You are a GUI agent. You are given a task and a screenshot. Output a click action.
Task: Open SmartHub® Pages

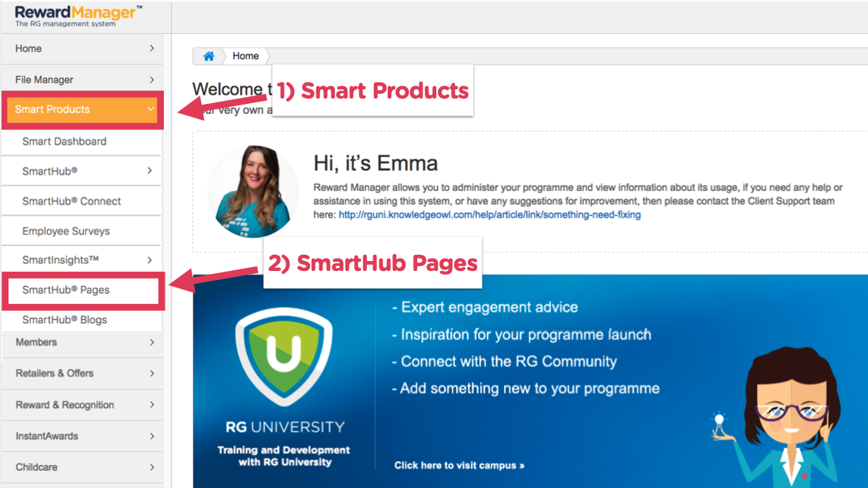pos(82,290)
